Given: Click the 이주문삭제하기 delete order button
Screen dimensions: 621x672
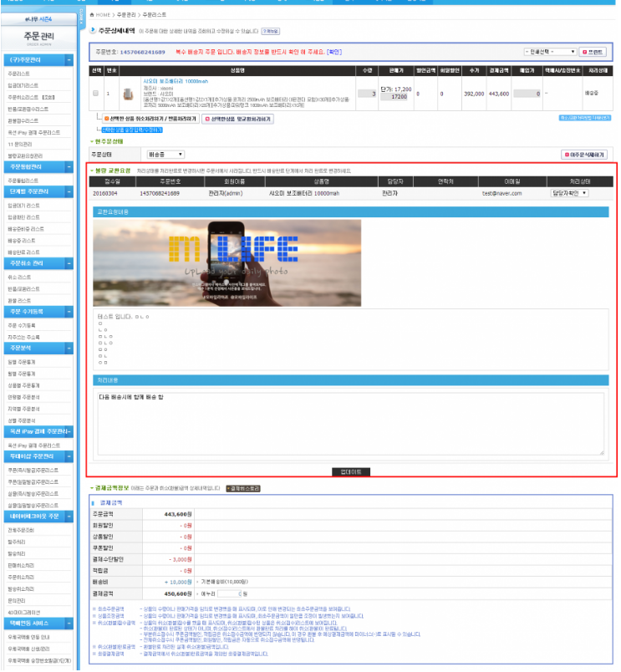Looking at the screenshot, I should click(x=585, y=155).
